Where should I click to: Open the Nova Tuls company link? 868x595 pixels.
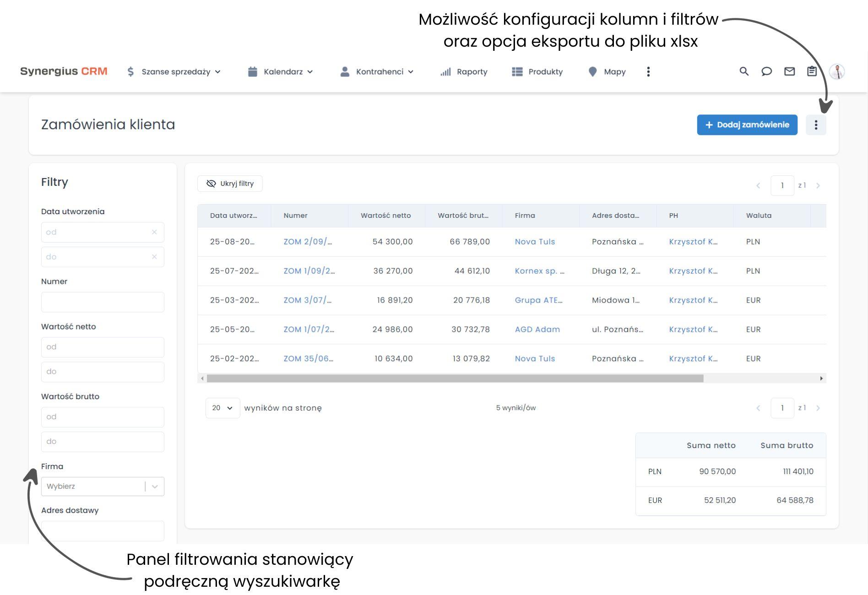coord(534,242)
